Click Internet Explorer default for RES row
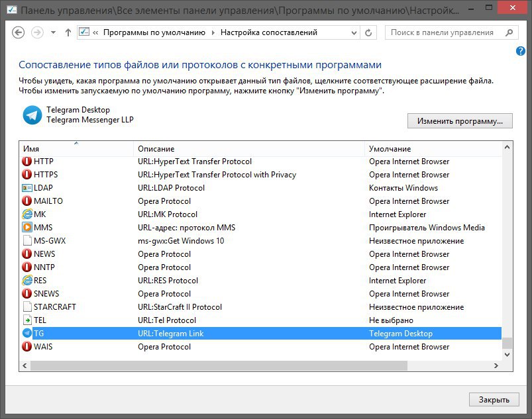 [x=398, y=281]
